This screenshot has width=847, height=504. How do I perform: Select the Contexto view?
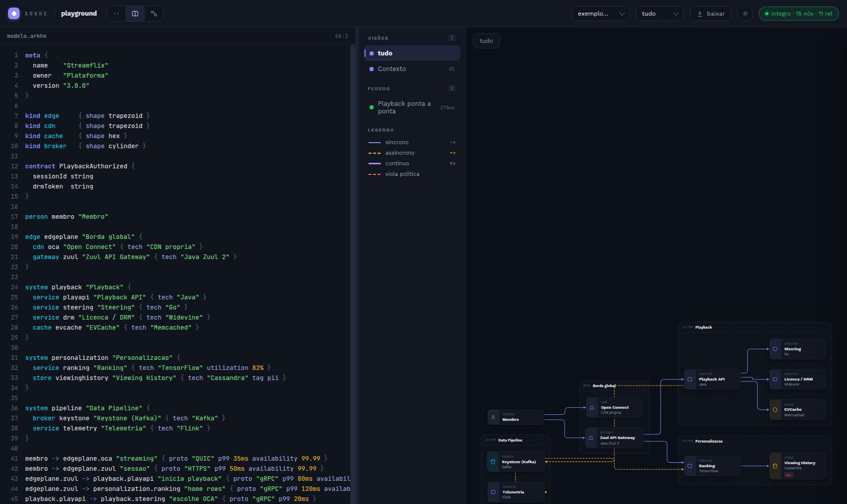(412, 69)
